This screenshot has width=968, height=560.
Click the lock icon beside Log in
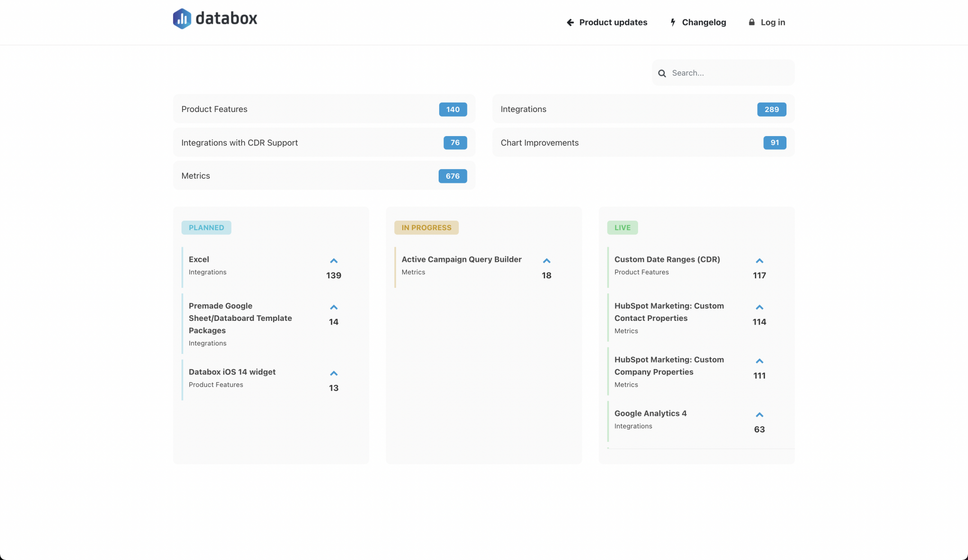752,22
